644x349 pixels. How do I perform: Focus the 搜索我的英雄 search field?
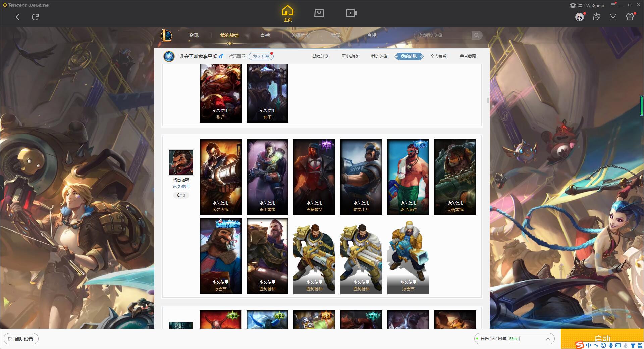tap(443, 35)
